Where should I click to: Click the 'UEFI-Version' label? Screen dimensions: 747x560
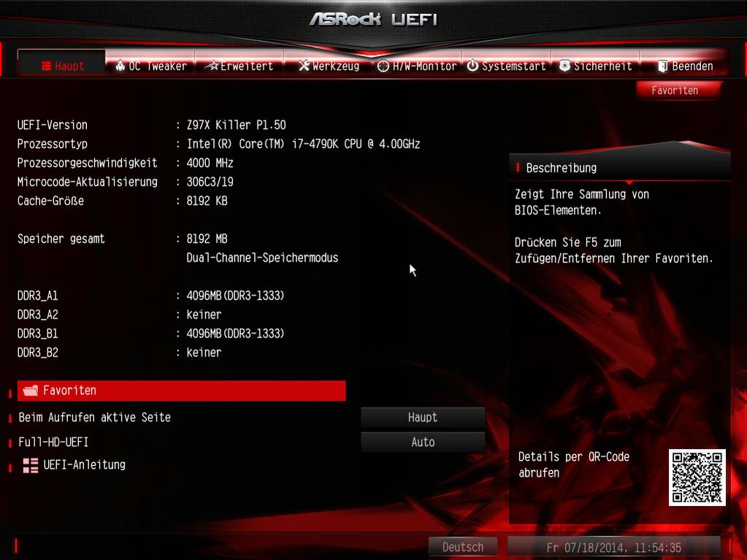tap(53, 125)
